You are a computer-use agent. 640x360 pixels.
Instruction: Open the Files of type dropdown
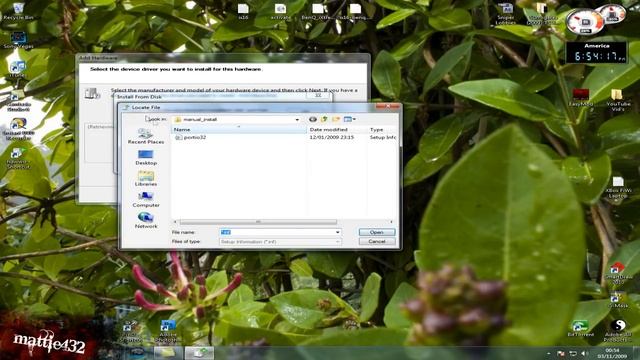[x=280, y=242]
